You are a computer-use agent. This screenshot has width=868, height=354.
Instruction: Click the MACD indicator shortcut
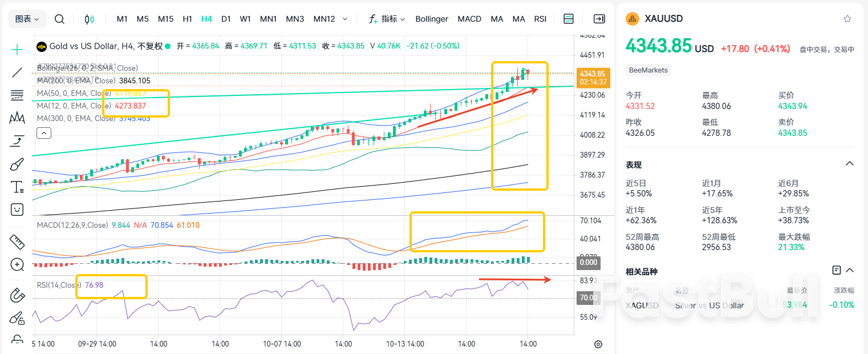click(469, 19)
